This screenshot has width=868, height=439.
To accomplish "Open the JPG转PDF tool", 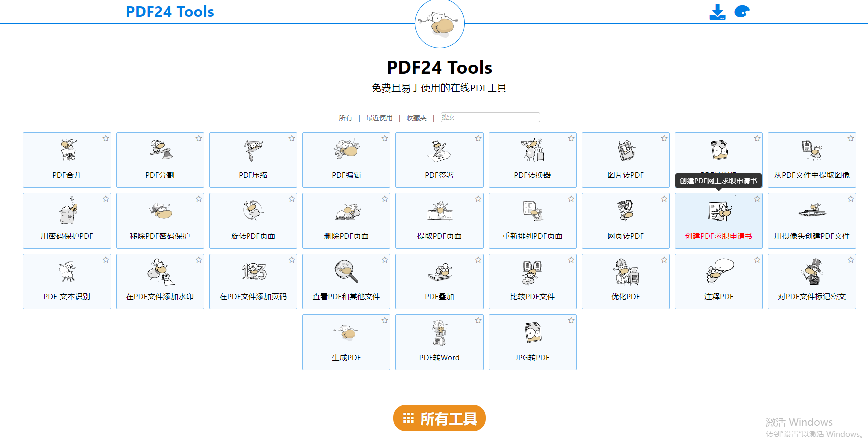I will (532, 342).
